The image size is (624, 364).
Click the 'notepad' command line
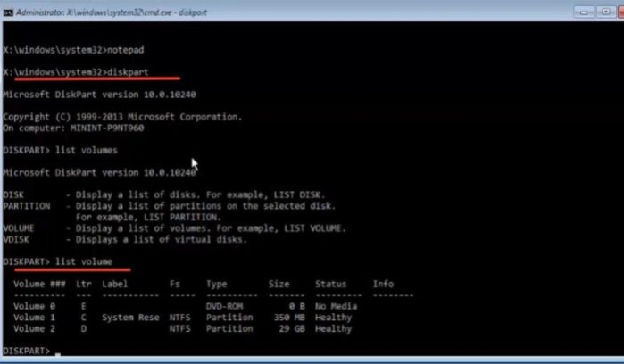coord(73,50)
